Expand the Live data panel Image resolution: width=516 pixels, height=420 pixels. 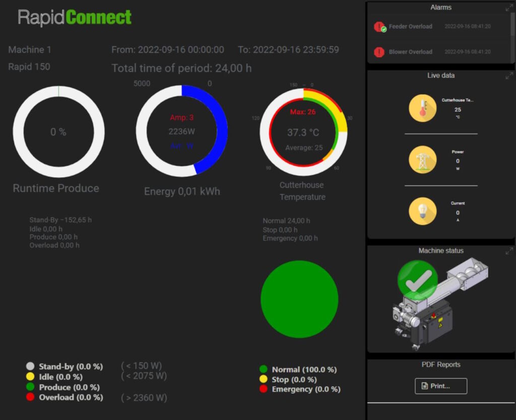point(508,76)
